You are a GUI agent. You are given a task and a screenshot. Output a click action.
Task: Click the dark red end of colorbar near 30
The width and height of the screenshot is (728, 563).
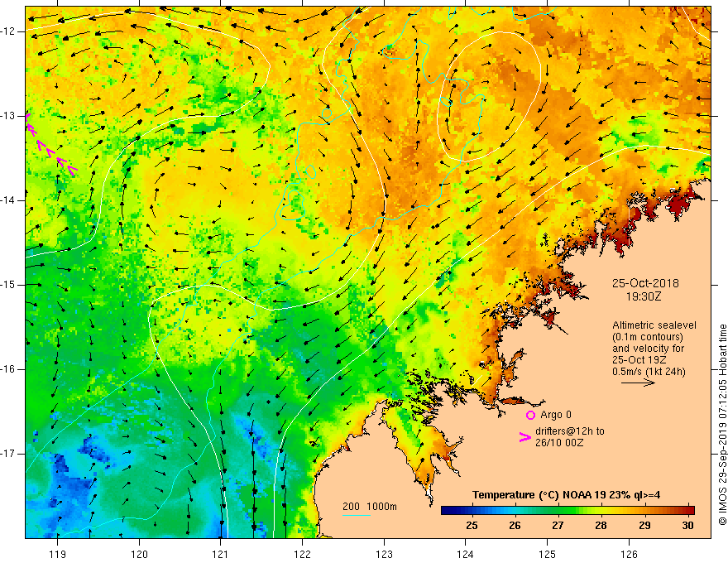coord(689,511)
